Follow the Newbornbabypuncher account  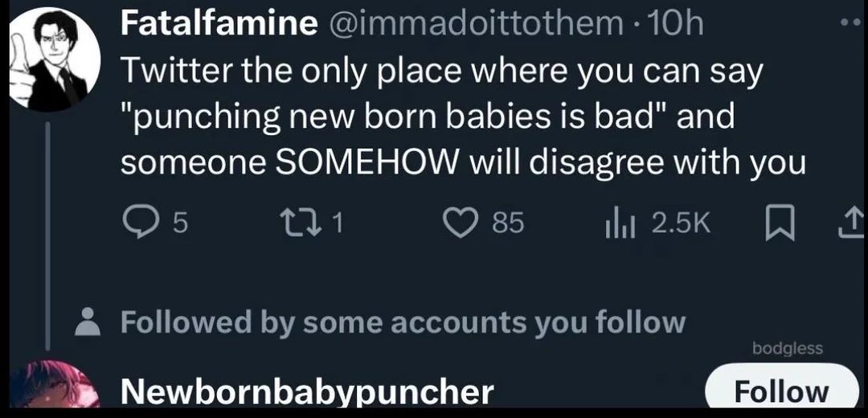[x=781, y=391]
